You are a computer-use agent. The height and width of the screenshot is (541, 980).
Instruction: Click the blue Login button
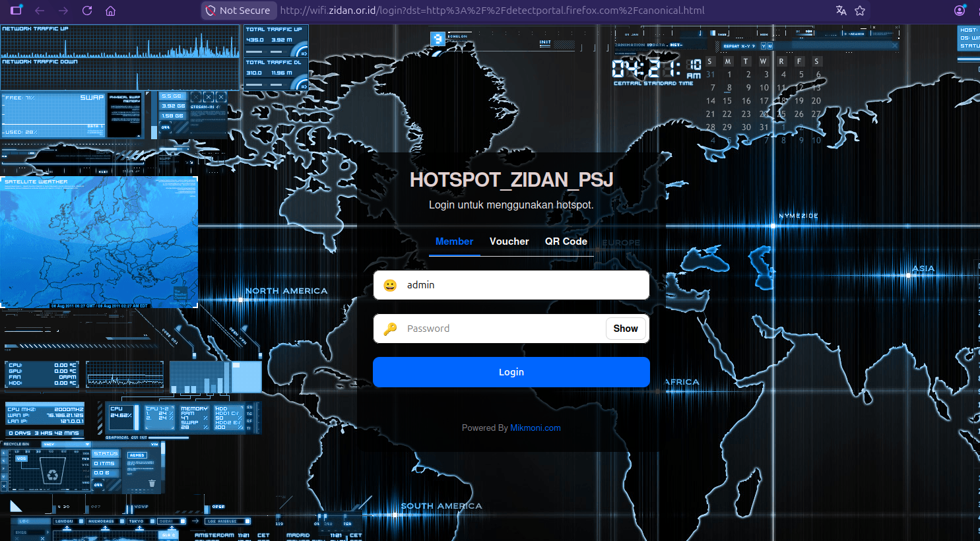pos(511,372)
